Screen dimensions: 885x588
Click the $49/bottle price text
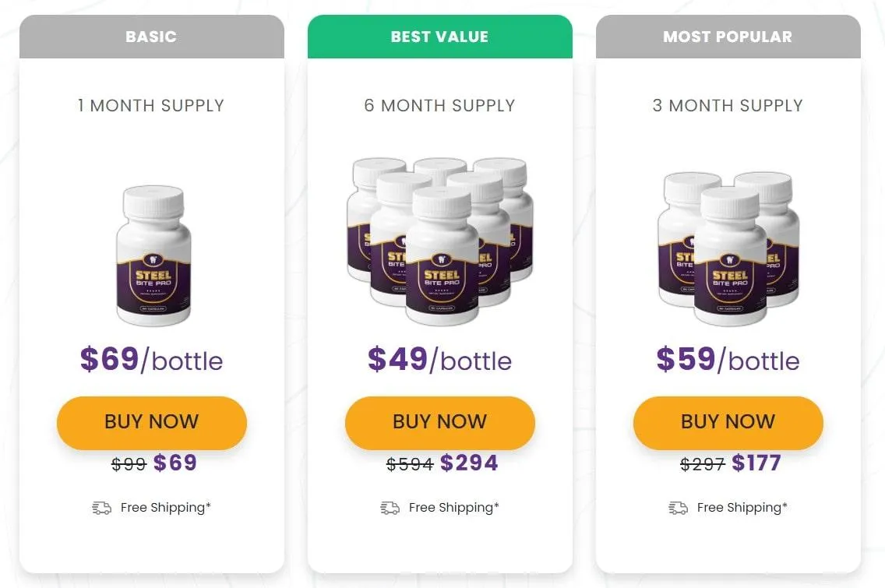[x=439, y=360]
